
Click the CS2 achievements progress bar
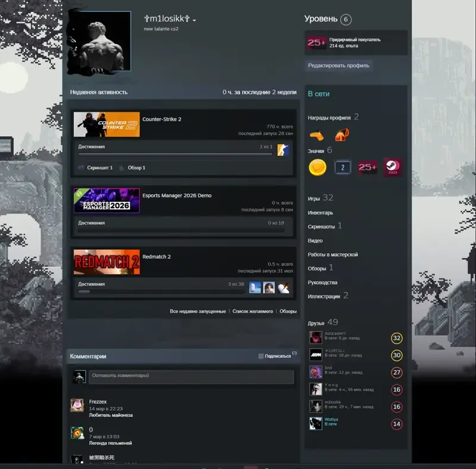(175, 154)
